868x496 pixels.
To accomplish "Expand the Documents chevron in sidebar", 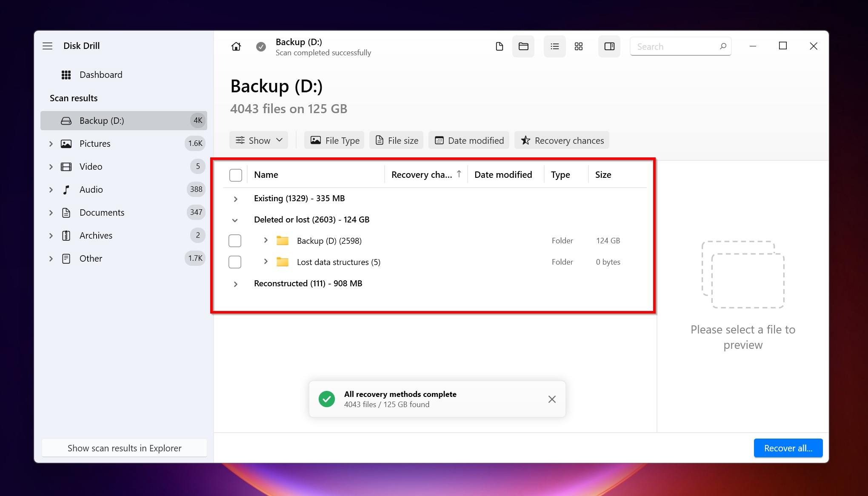I will [x=51, y=213].
